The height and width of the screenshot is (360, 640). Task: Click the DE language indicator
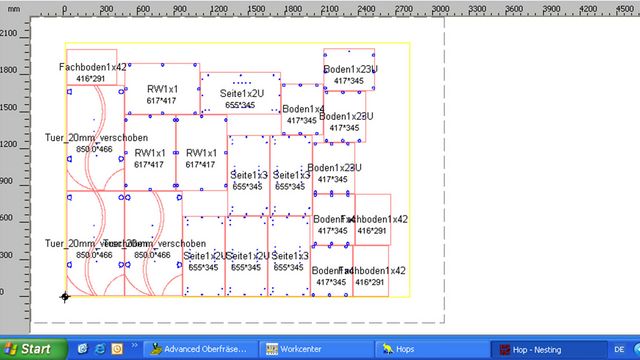tap(619, 349)
